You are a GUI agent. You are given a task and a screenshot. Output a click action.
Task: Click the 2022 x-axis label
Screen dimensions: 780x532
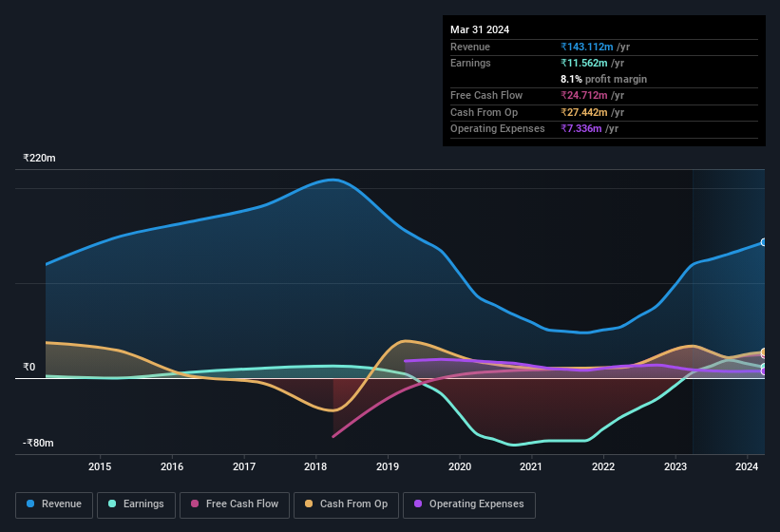coord(603,466)
